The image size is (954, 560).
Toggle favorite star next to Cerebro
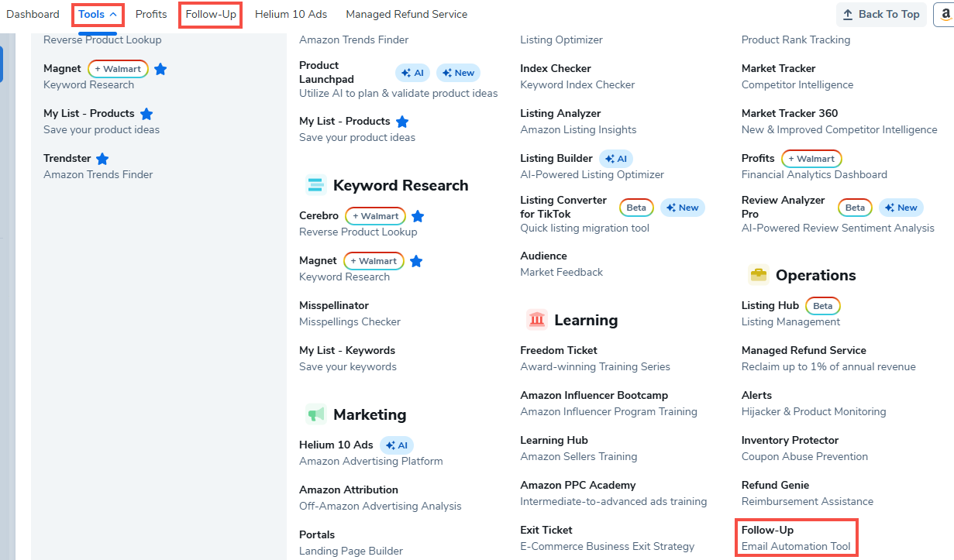pyautogui.click(x=418, y=216)
